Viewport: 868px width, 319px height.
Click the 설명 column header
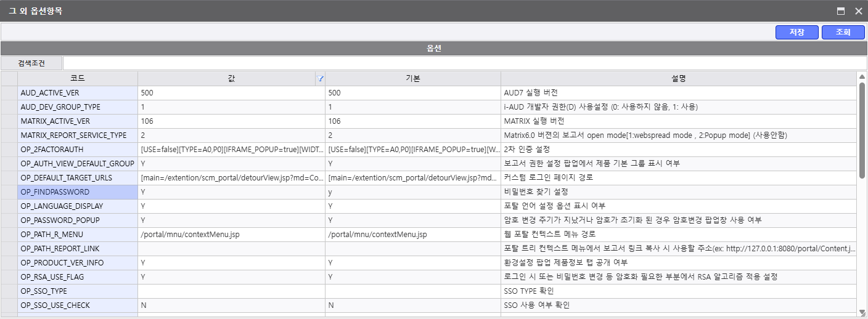tap(678, 79)
